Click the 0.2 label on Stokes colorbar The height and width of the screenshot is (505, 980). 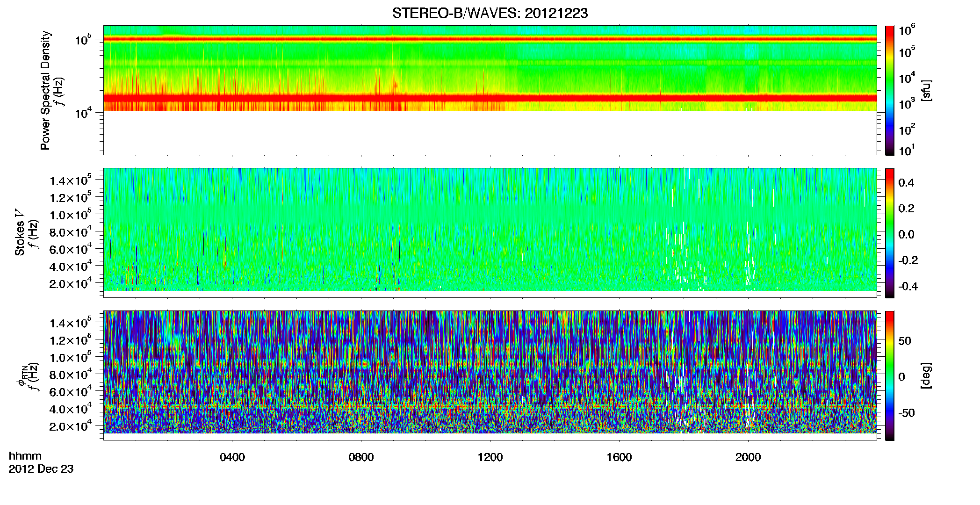[906, 209]
